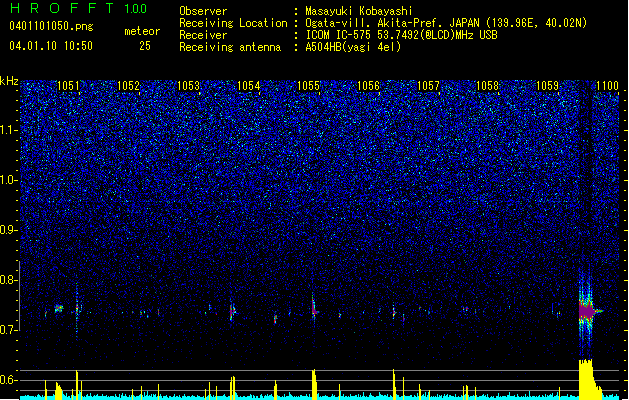629x400 pixels.
Task: Click the 'Receiver' field label
Action: point(203,35)
